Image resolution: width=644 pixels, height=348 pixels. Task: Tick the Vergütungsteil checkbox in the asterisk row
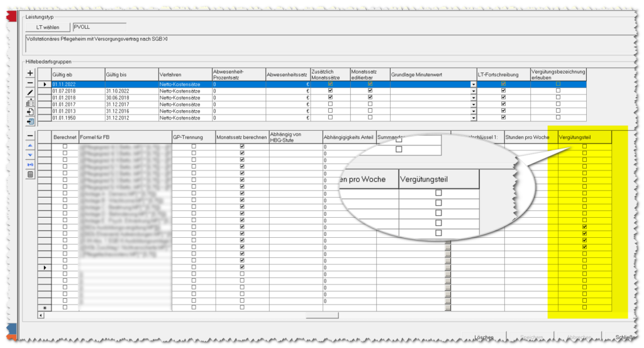click(584, 307)
